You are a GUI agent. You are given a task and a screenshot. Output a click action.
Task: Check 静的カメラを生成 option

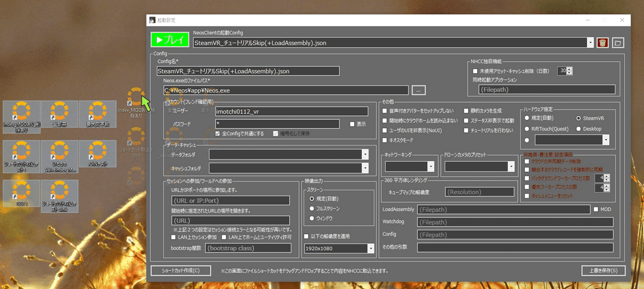[x=466, y=111]
